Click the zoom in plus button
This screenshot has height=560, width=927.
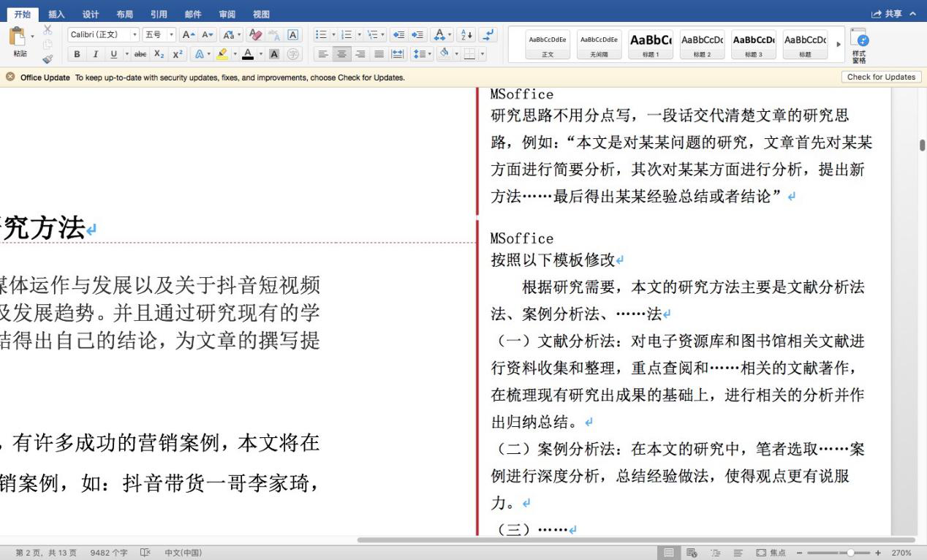coord(878,553)
